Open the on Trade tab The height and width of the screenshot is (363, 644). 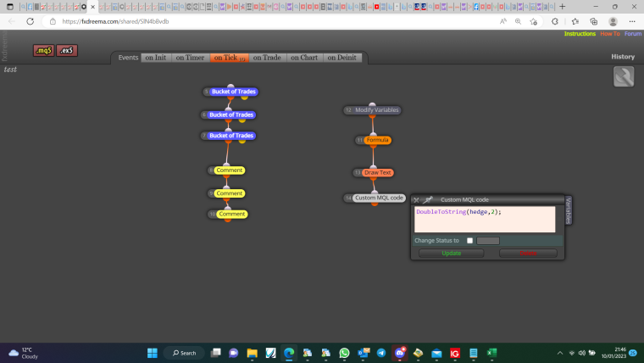pos(267,58)
